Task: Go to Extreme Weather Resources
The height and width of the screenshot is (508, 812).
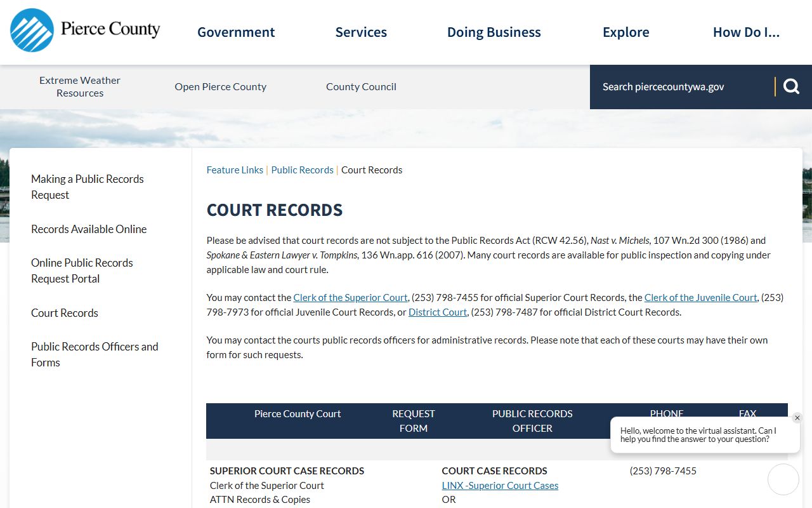Action: click(80, 86)
